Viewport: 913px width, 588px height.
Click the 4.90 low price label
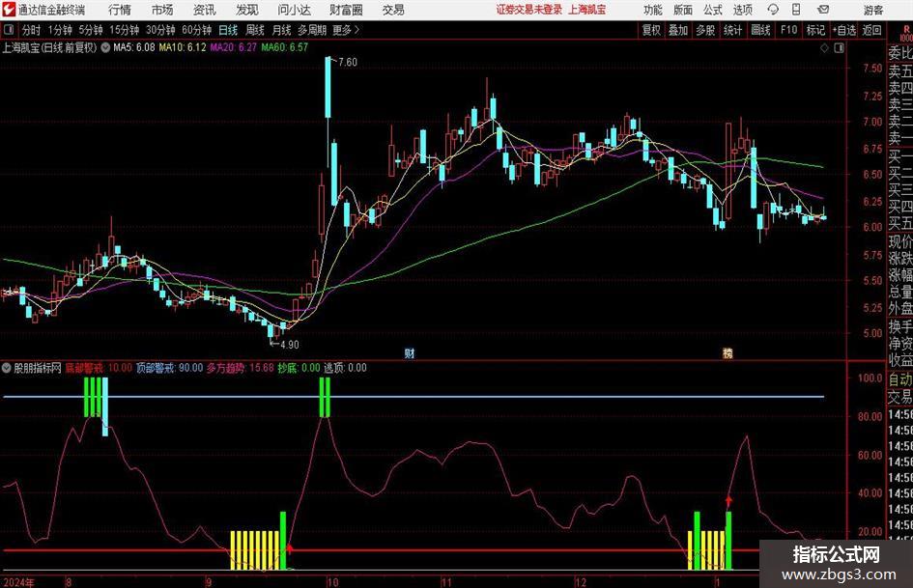pos(290,345)
